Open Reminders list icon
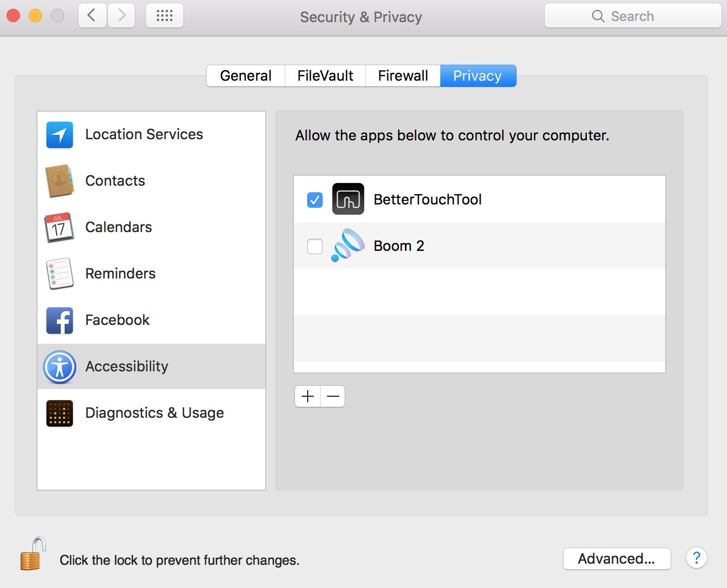 pos(60,274)
